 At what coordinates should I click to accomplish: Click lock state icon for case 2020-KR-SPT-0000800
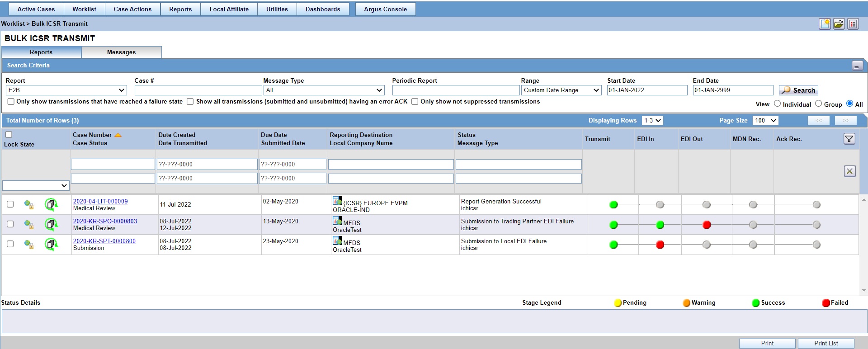(29, 245)
